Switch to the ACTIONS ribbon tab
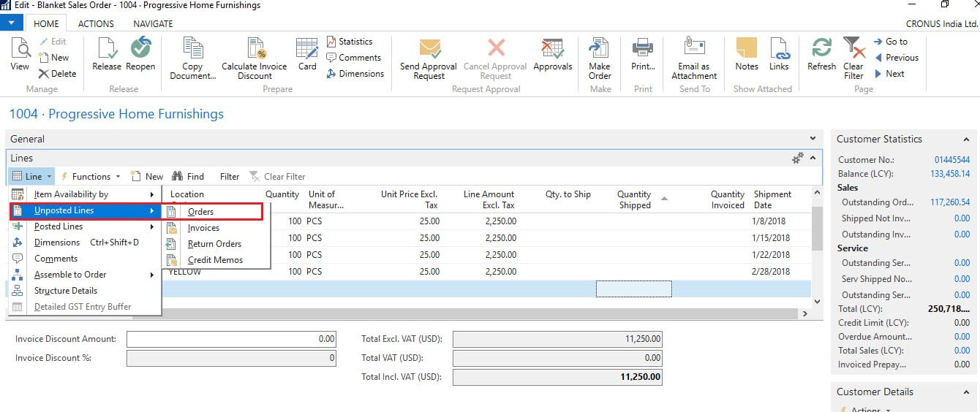 pos(96,23)
